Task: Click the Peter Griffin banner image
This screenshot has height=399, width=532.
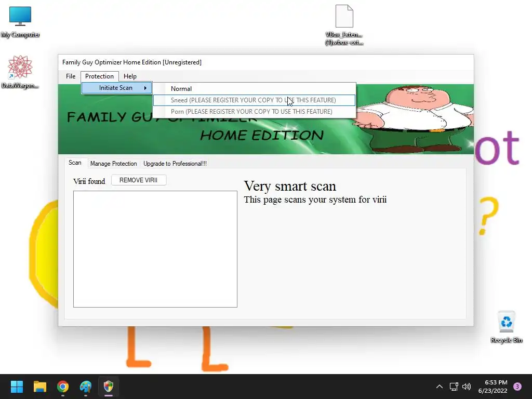Action: 414,119
